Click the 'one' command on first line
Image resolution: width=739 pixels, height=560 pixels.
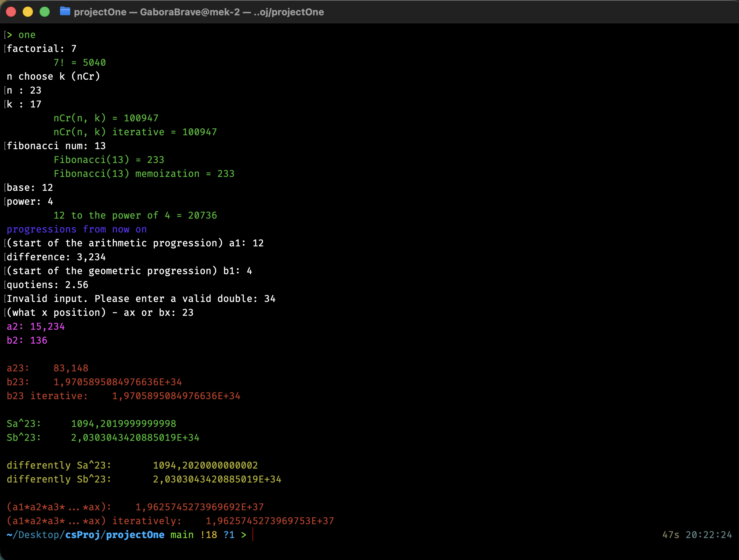click(27, 35)
